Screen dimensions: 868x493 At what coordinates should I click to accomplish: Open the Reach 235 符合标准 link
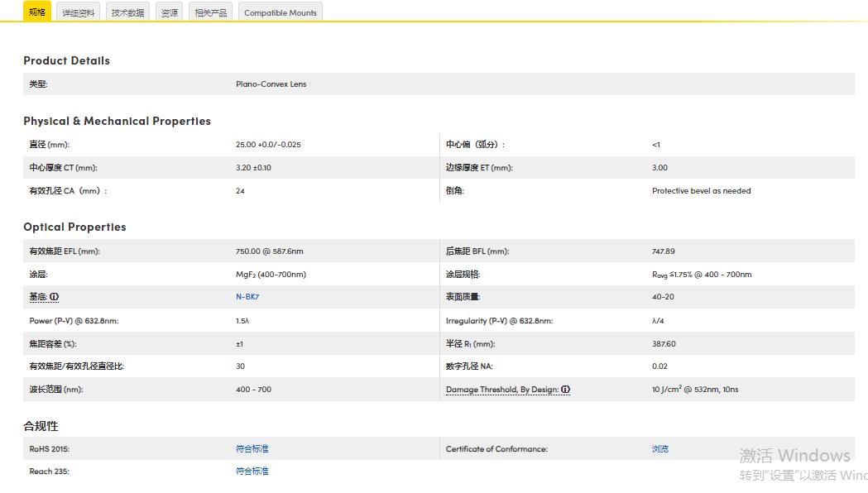coord(252,471)
